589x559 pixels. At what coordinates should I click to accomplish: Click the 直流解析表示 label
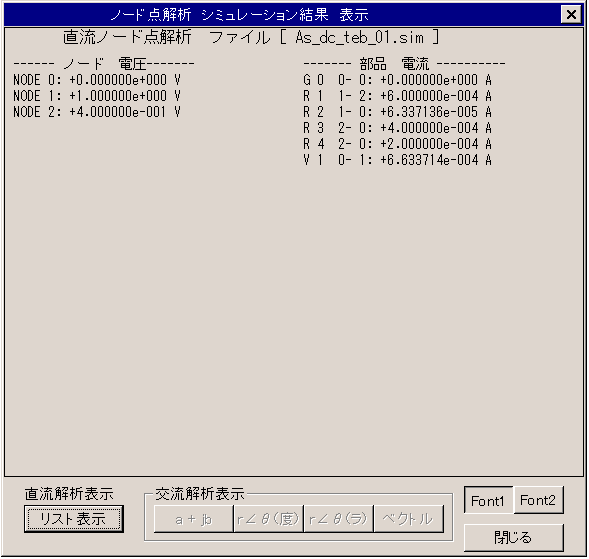click(x=69, y=494)
